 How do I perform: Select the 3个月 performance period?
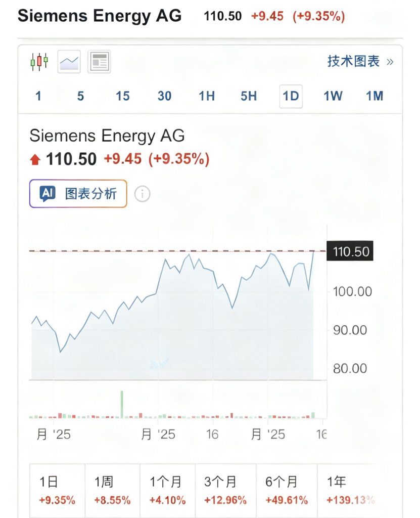pyautogui.click(x=225, y=491)
